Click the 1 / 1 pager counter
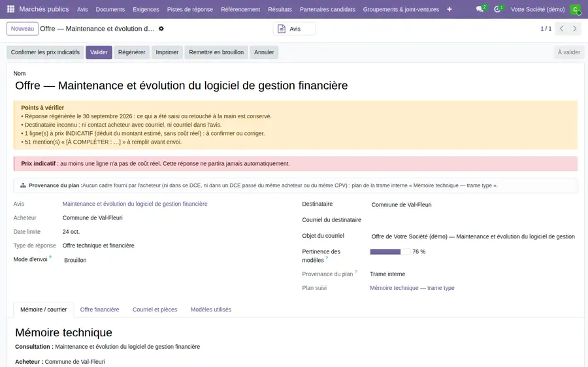 pyautogui.click(x=546, y=29)
